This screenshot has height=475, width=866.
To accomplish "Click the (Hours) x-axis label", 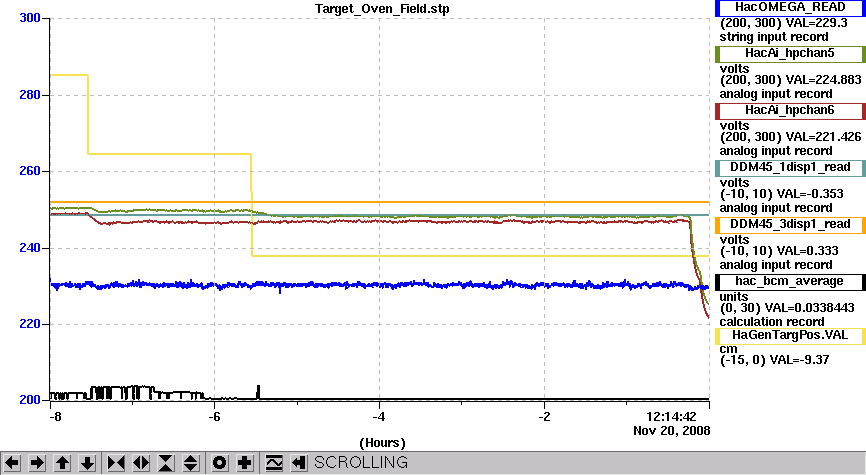I will pos(382,443).
